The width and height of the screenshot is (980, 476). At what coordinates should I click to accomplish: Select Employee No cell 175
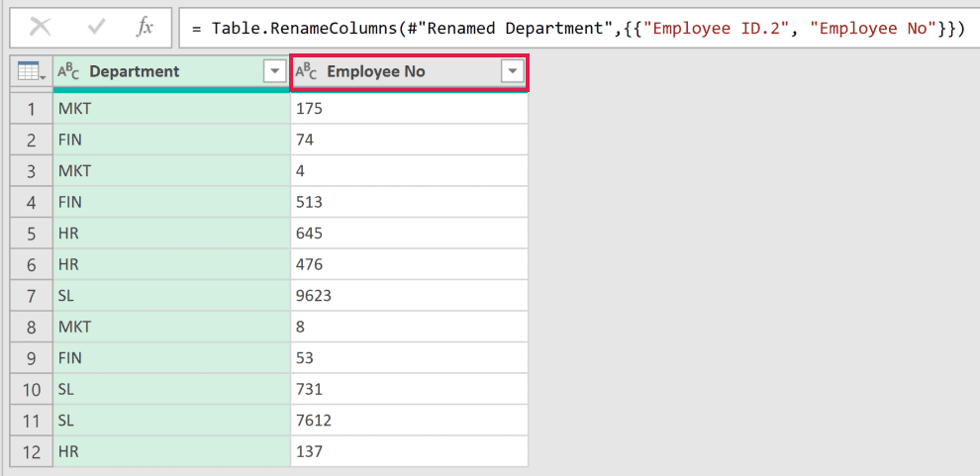pos(410,109)
